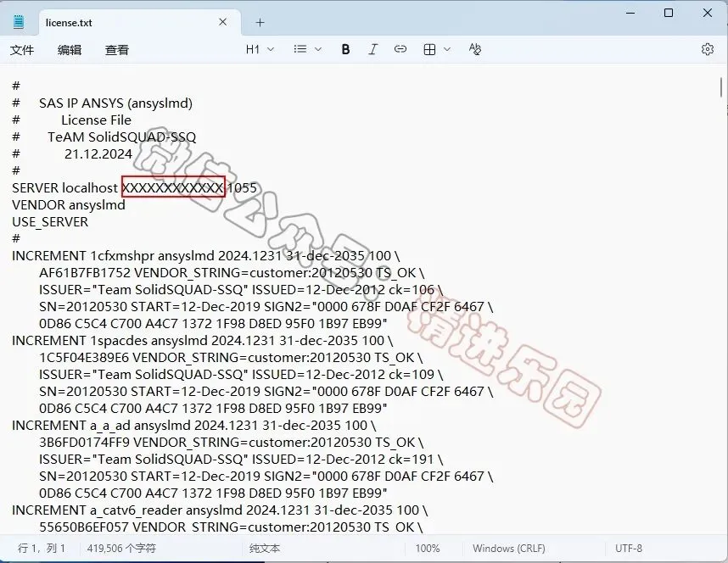The height and width of the screenshot is (563, 728).
Task: Click 'ck=109' in the ISSUER line
Action: (x=412, y=375)
